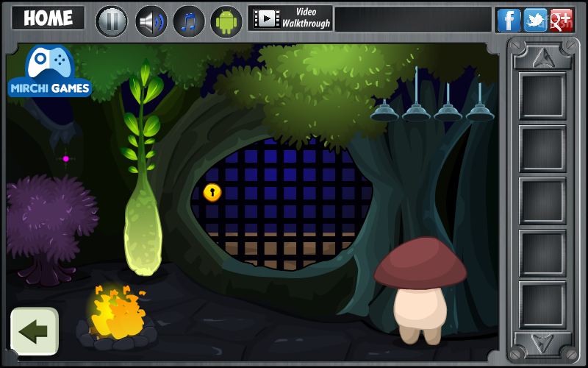Pause the game with the pause icon

(112, 21)
